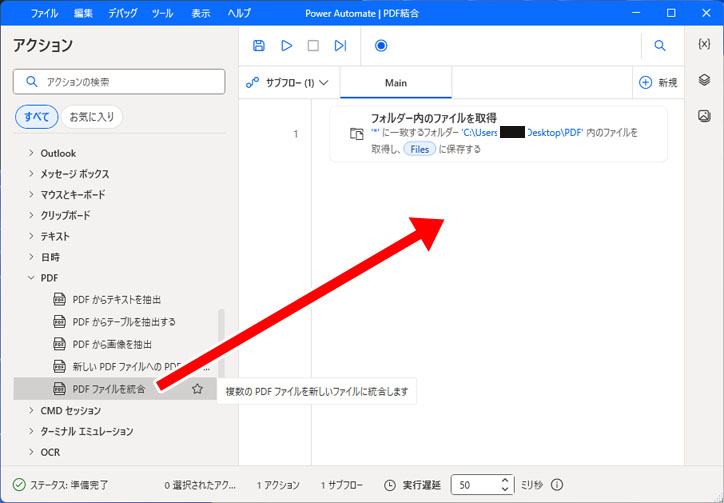Open the ファイル menu
724x503 pixels.
pyautogui.click(x=44, y=13)
